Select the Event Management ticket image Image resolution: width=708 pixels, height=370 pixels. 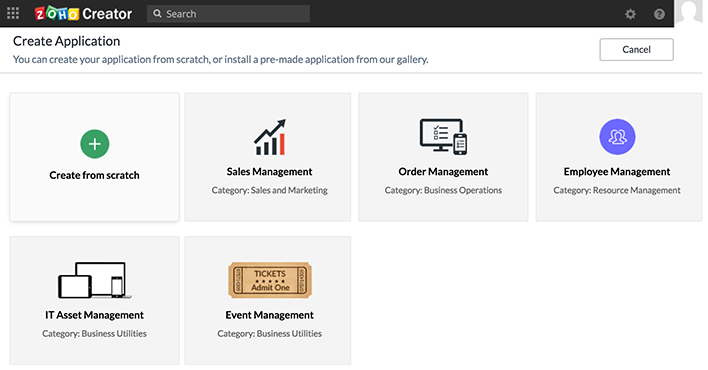point(270,280)
